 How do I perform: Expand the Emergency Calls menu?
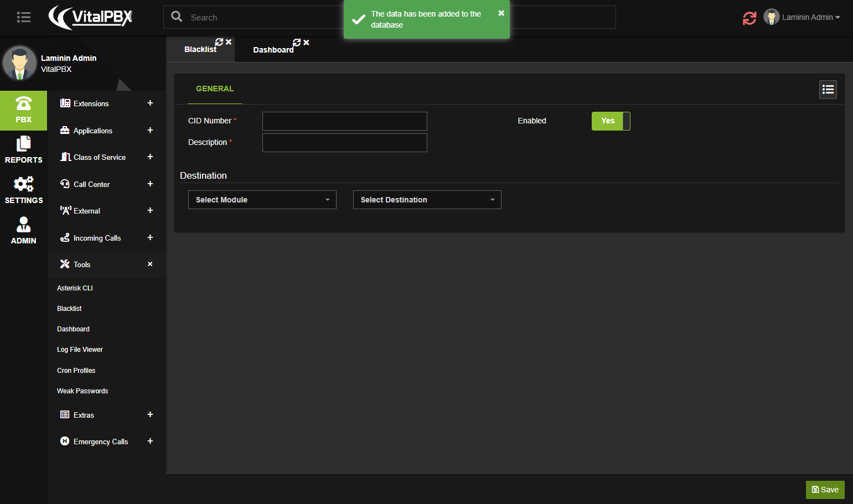(107, 441)
